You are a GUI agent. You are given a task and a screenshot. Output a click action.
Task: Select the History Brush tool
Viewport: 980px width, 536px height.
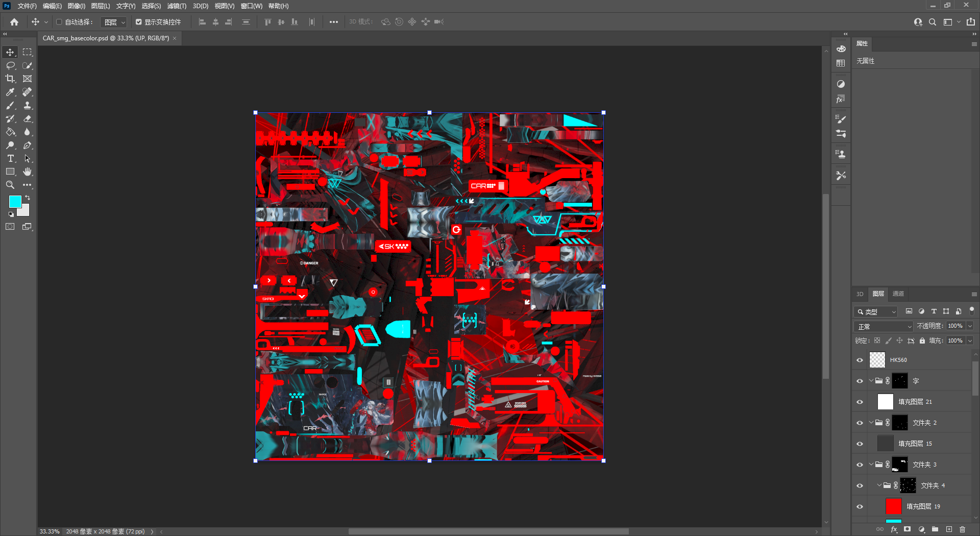coord(10,118)
